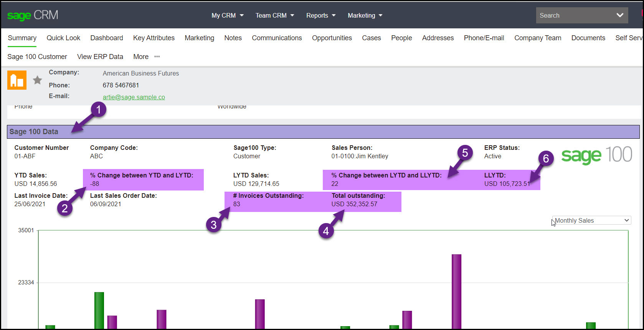Image resolution: width=644 pixels, height=330 pixels.
Task: Click the -88 percent change value
Action: [x=95, y=184]
